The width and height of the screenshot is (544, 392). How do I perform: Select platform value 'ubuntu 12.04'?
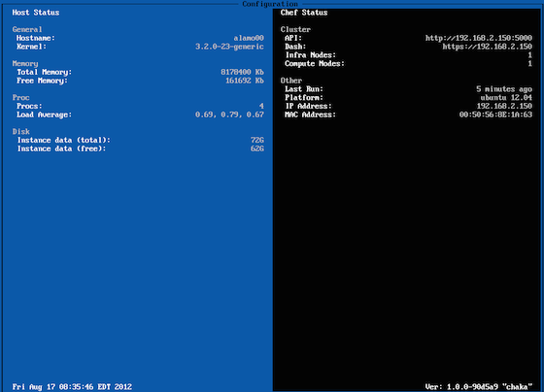tap(506, 98)
